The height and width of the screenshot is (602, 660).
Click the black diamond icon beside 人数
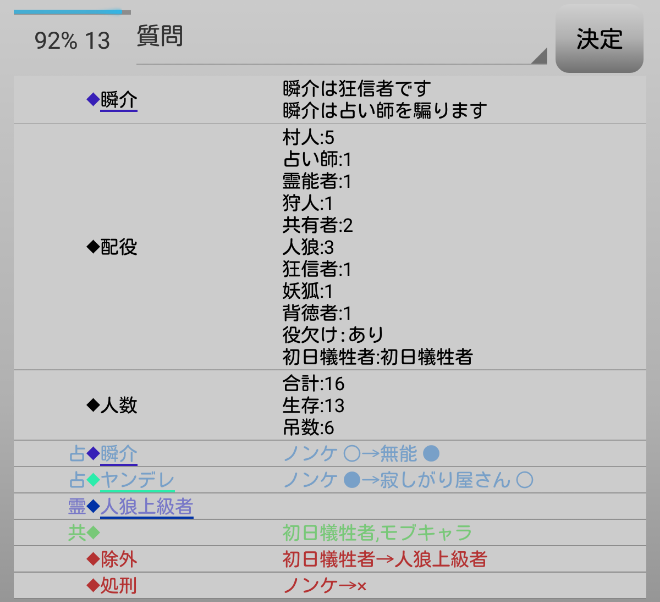(94, 405)
